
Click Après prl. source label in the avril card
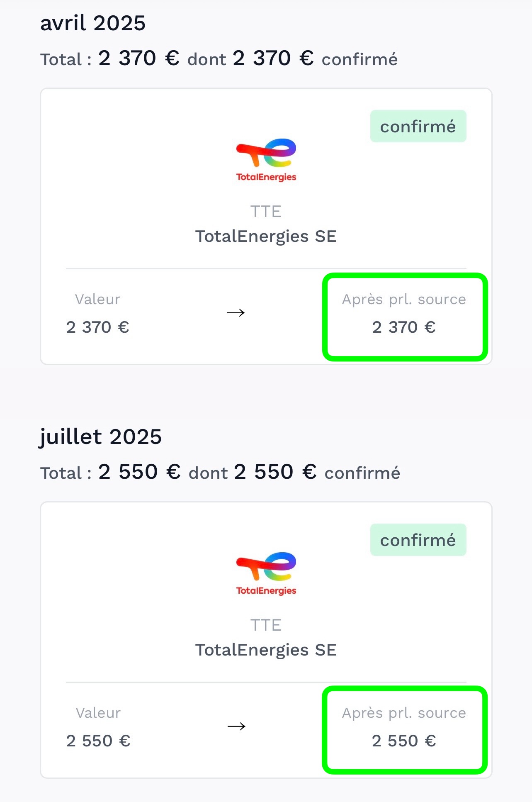404,299
